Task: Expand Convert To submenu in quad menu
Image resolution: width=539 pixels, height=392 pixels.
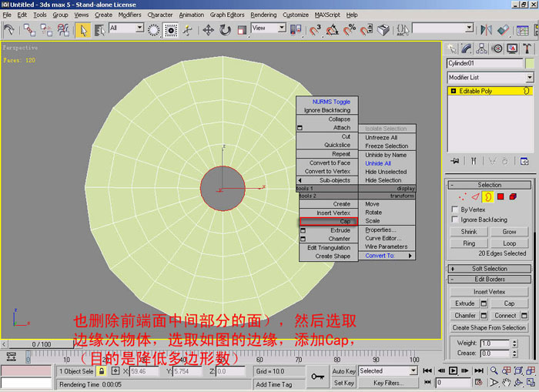Action: tap(387, 256)
